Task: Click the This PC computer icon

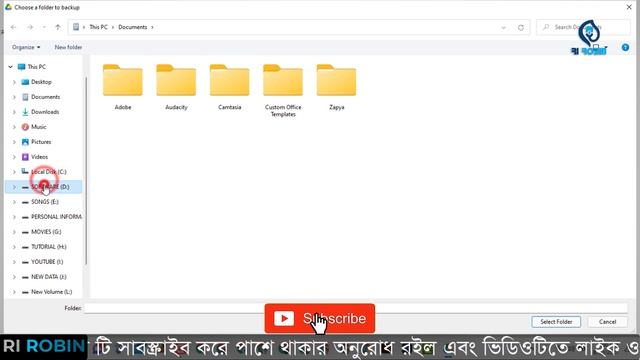Action: click(22, 67)
